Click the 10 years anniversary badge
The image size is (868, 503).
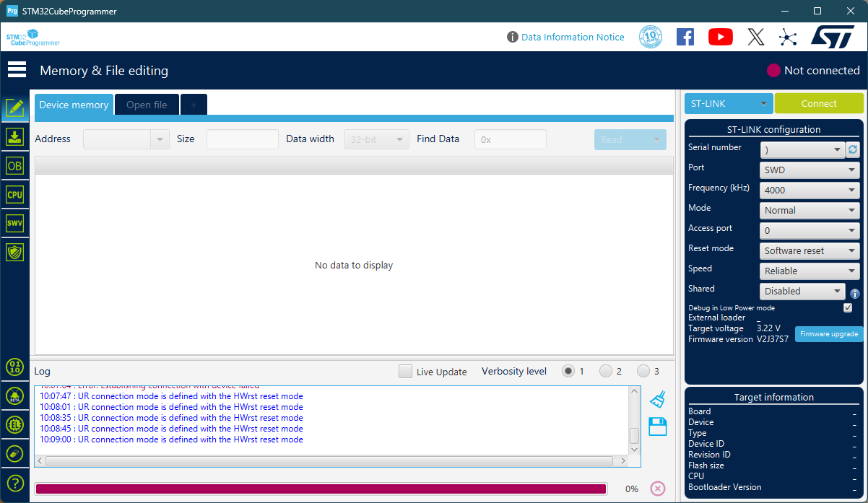pos(651,37)
